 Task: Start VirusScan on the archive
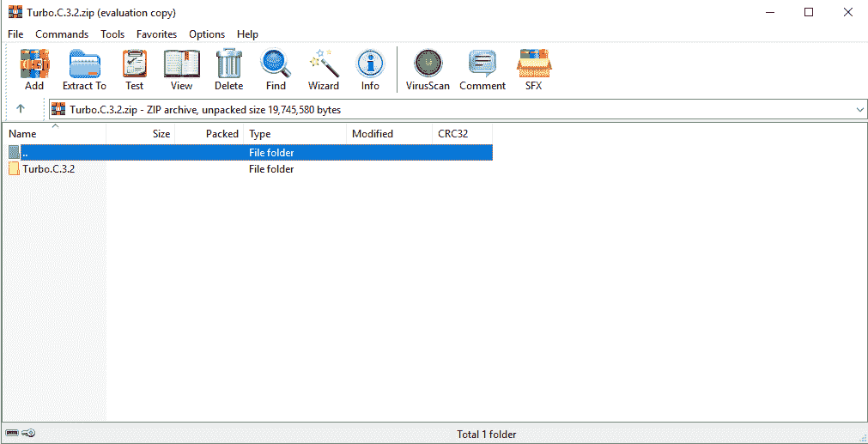tap(428, 70)
